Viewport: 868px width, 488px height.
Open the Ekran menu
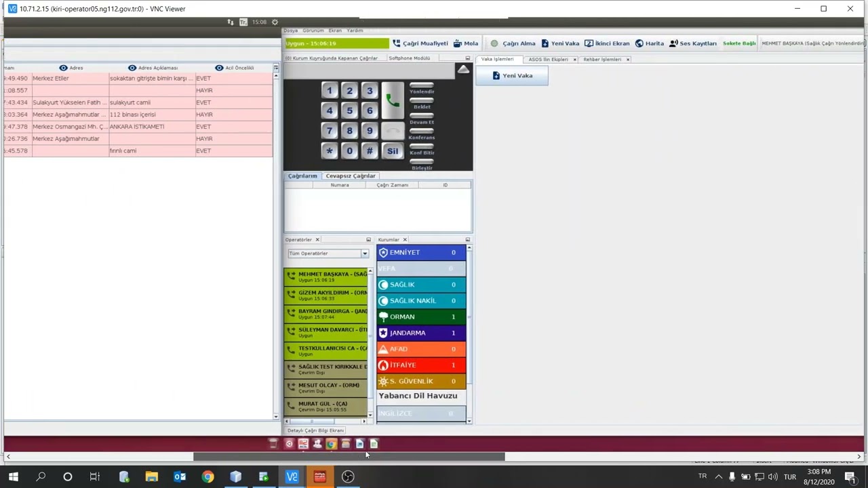click(x=335, y=30)
